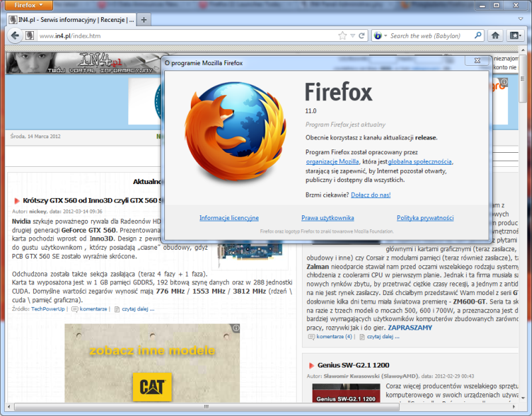Viewport: 532px width, 416px height.
Task: Click the site identity icon in address bar
Action: pos(30,36)
